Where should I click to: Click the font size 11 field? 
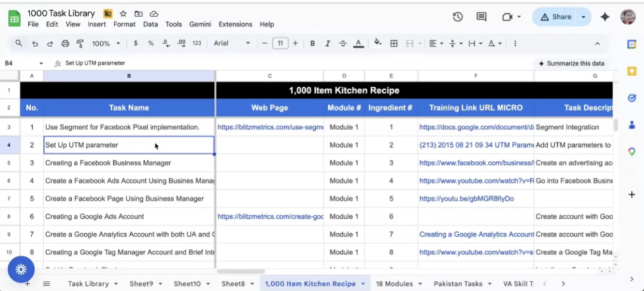point(280,43)
